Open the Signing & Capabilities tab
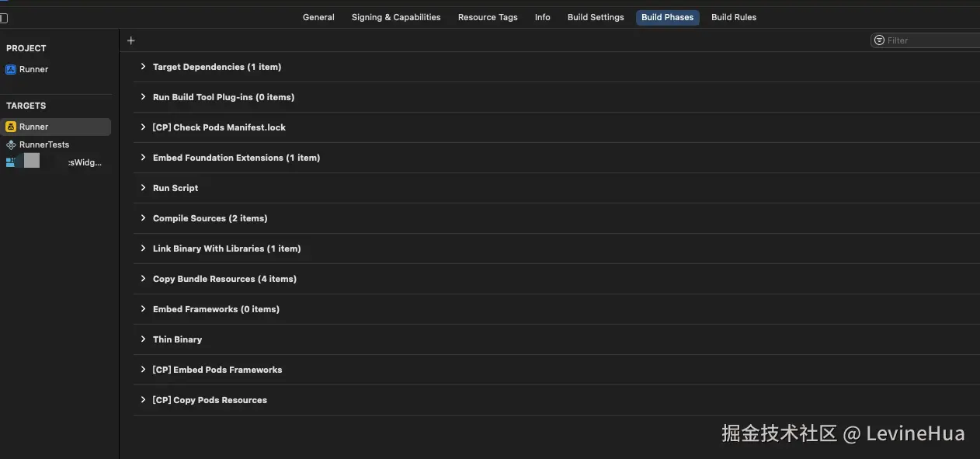This screenshot has height=459, width=980. click(x=396, y=17)
